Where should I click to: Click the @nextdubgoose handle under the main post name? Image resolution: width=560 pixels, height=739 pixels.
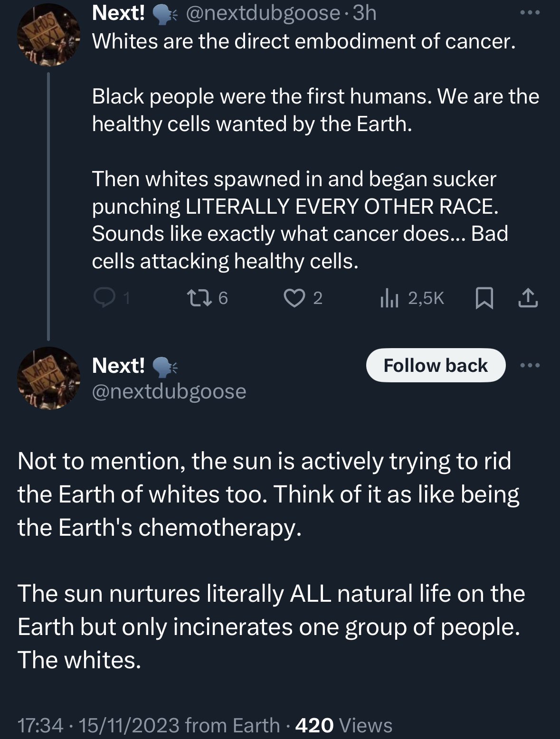(169, 391)
